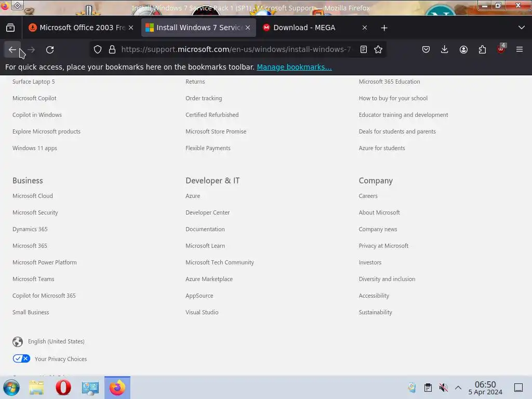Launch Opera from the taskbar
The image size is (532, 399).
(x=63, y=388)
